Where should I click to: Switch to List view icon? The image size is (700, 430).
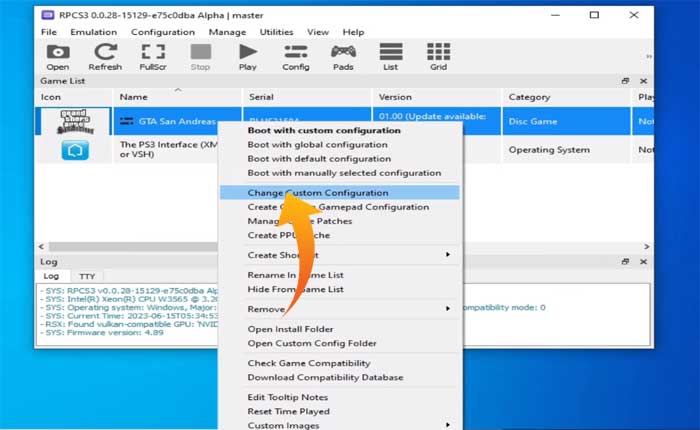click(391, 56)
